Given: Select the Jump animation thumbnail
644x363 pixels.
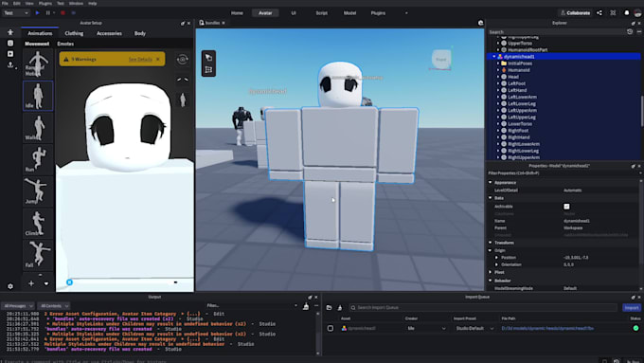Looking at the screenshot, I should click(x=38, y=191).
